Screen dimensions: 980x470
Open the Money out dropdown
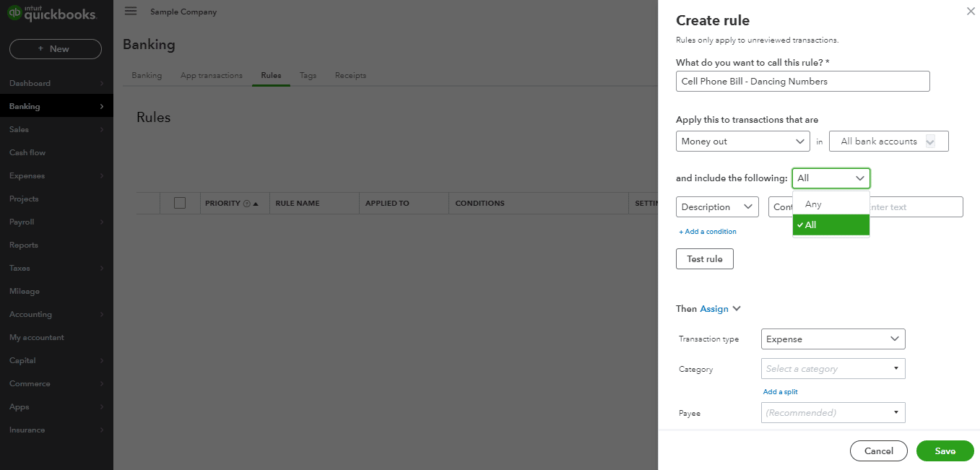click(742, 141)
